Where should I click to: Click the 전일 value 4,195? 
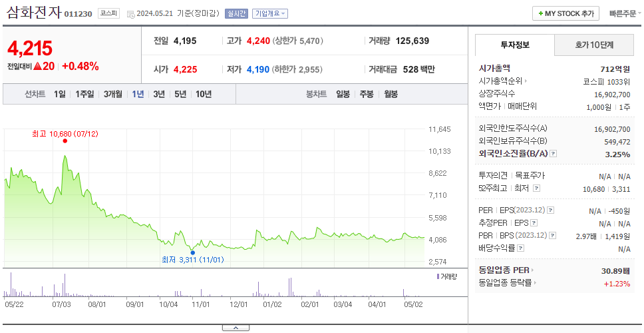point(185,41)
